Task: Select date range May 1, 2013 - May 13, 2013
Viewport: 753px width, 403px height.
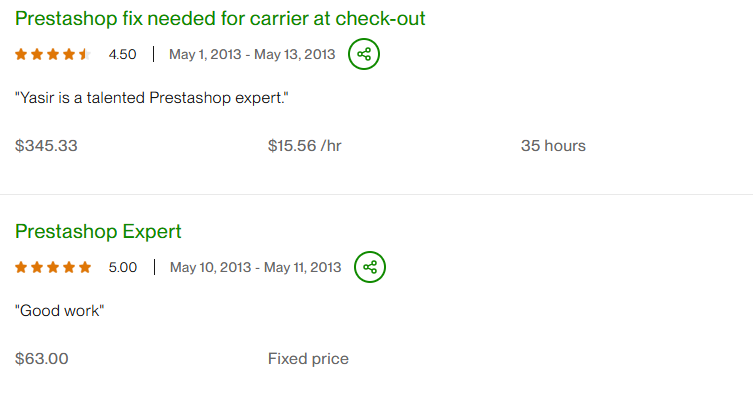Action: tap(252, 54)
